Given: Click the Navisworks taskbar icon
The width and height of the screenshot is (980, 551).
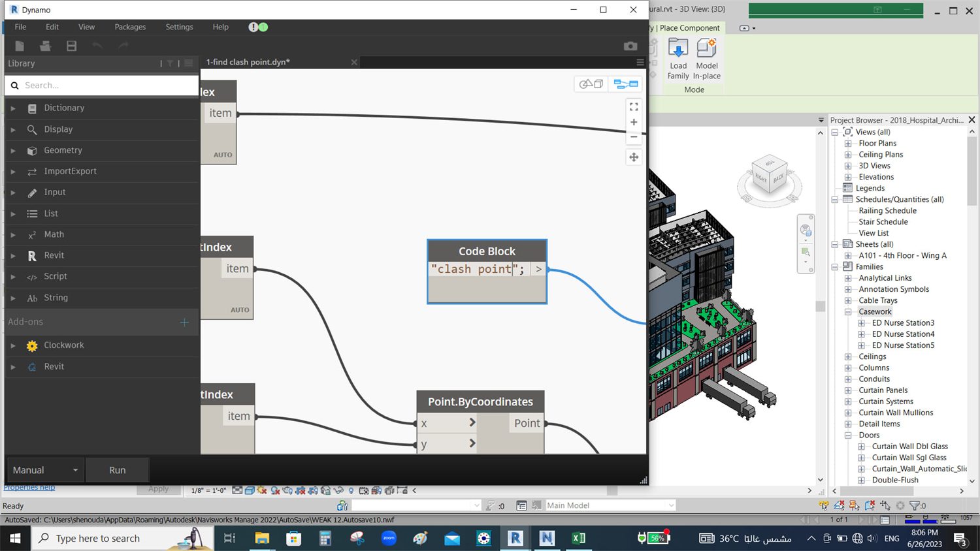Looking at the screenshot, I should pyautogui.click(x=547, y=538).
